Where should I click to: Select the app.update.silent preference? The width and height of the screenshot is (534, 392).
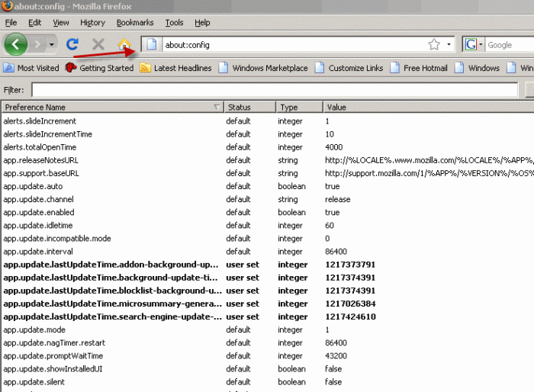pyautogui.click(x=34, y=382)
